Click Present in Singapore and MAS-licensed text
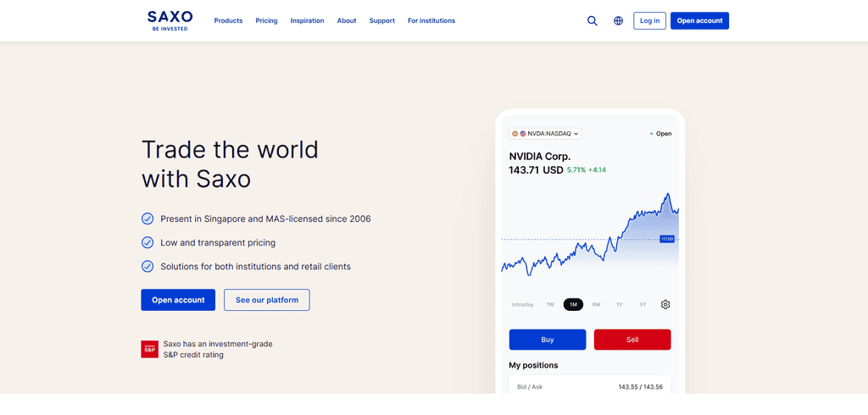This screenshot has height=415, width=868. pos(265,219)
